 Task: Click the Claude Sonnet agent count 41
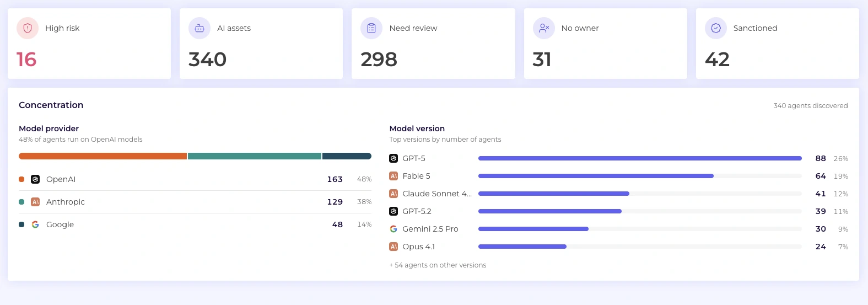click(821, 194)
